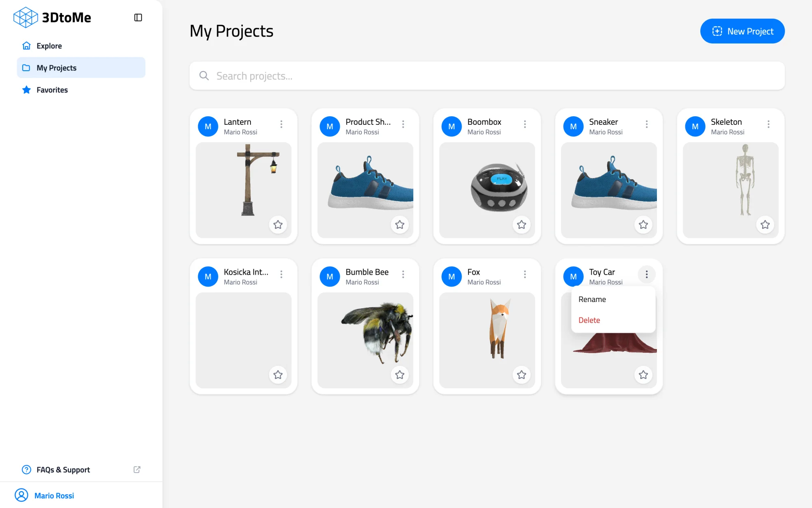Favorite the Fox project star
The height and width of the screenshot is (508, 812).
coord(522,375)
